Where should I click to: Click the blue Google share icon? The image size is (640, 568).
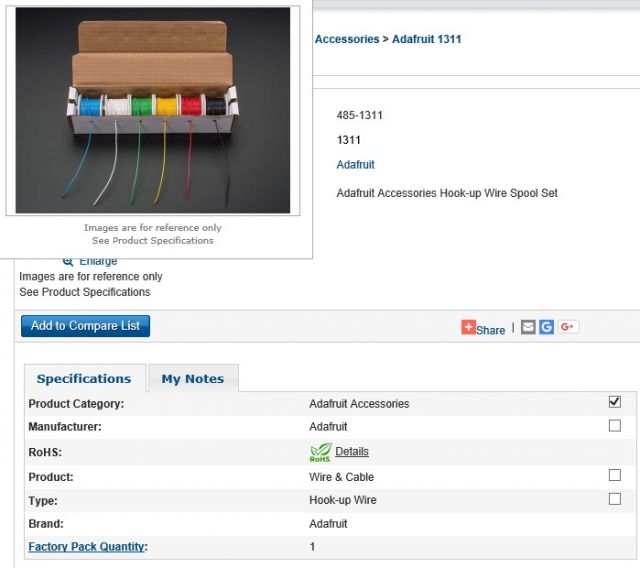tap(547, 327)
